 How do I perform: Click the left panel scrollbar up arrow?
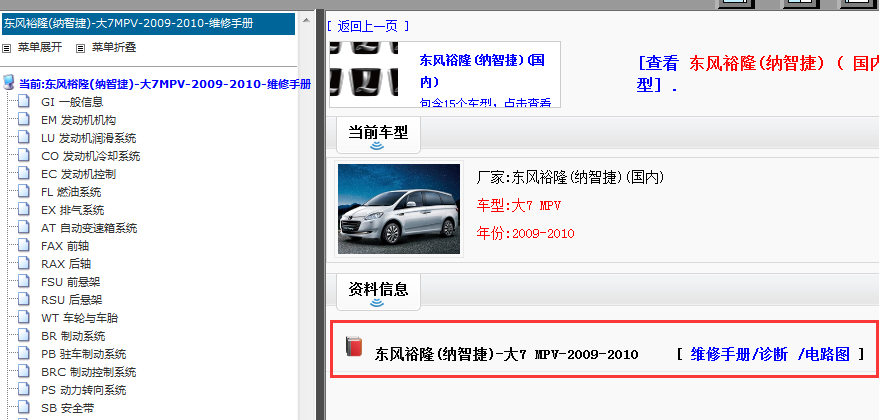coord(306,20)
